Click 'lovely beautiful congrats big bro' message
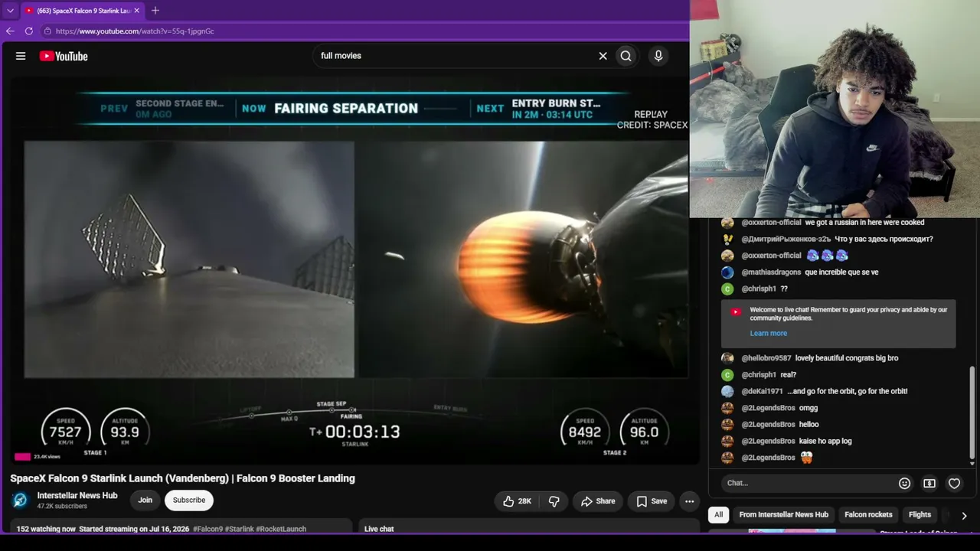Image resolution: width=980 pixels, height=551 pixels. click(847, 358)
